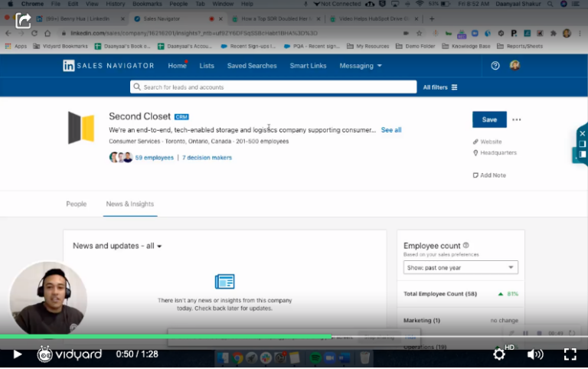Close the side widget with X
588x369 pixels.
click(582, 133)
